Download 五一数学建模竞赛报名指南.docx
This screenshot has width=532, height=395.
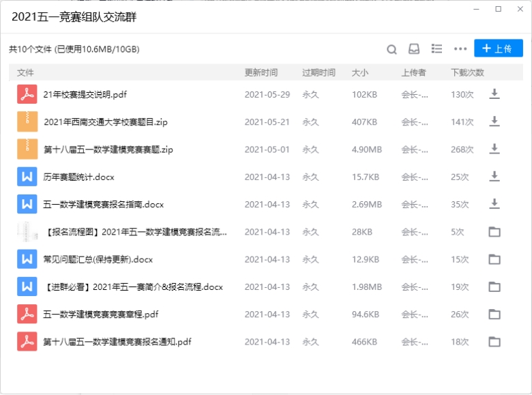pyautogui.click(x=494, y=204)
